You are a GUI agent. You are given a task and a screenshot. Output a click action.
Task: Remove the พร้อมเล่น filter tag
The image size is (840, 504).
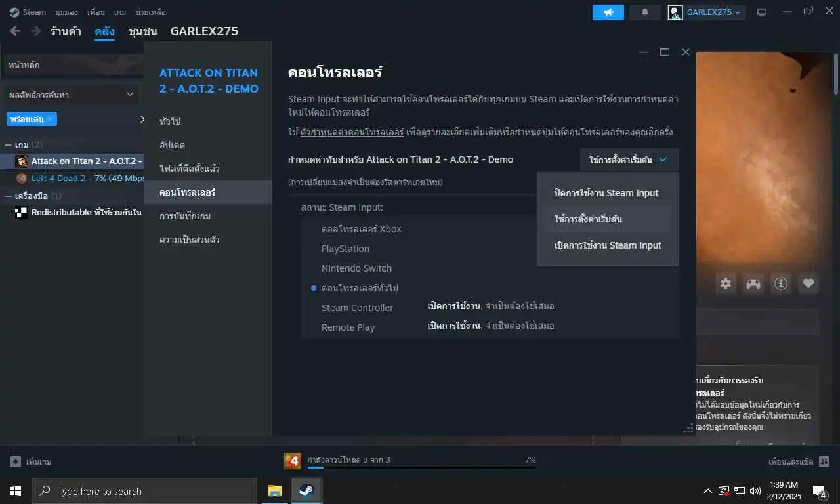50,119
